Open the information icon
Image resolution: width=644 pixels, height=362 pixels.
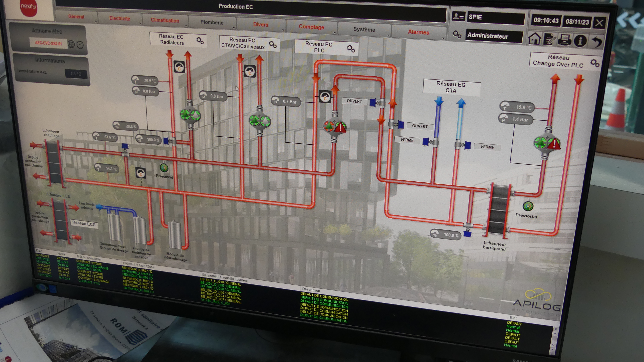[x=580, y=41]
